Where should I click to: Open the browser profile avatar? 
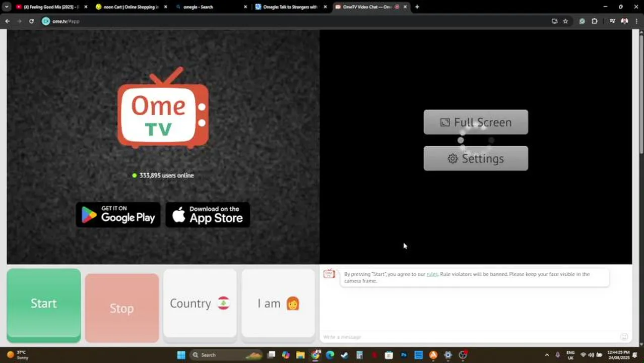(624, 21)
